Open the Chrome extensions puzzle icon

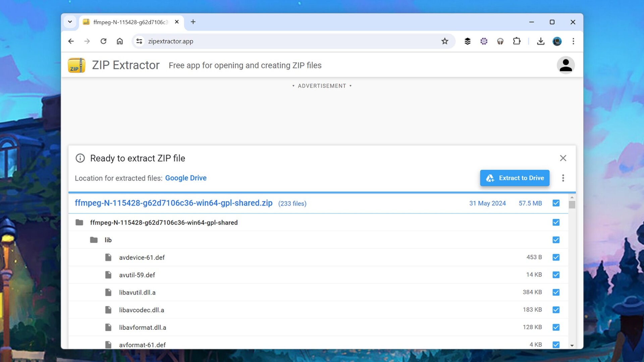[x=517, y=41]
